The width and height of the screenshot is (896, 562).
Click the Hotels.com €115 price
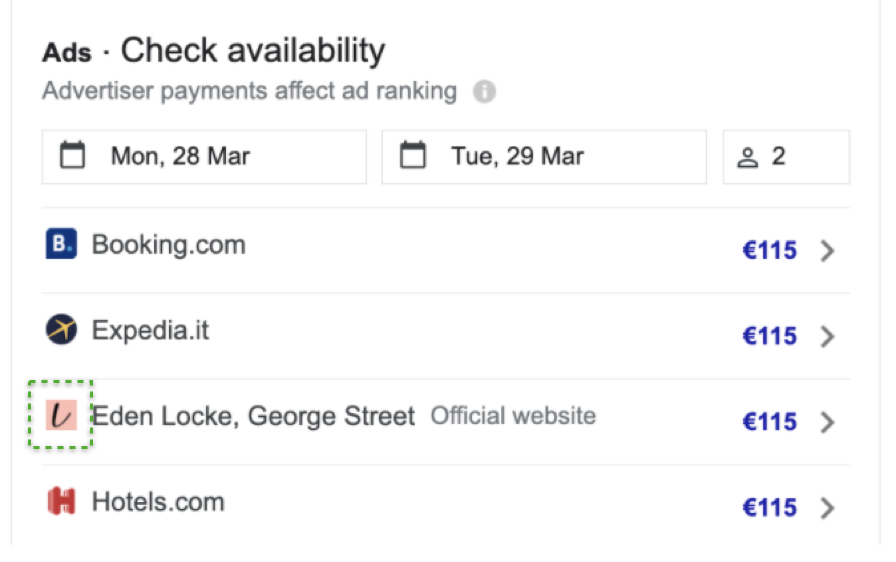769,509
